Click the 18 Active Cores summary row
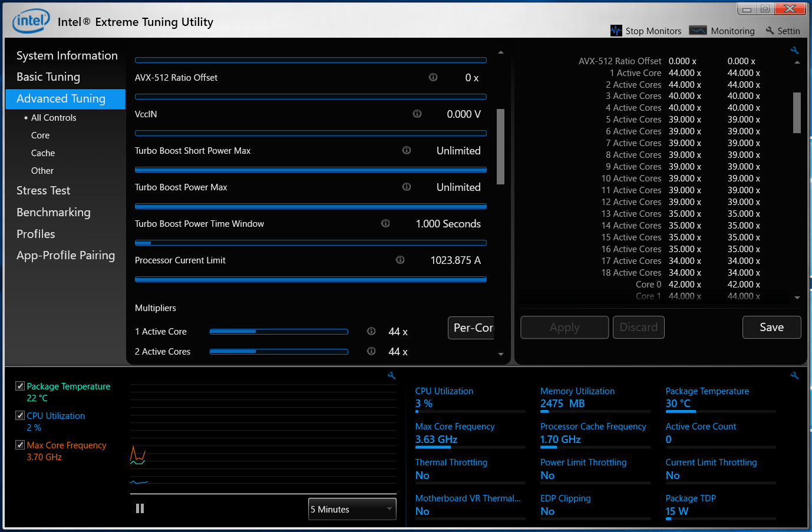 pos(681,273)
